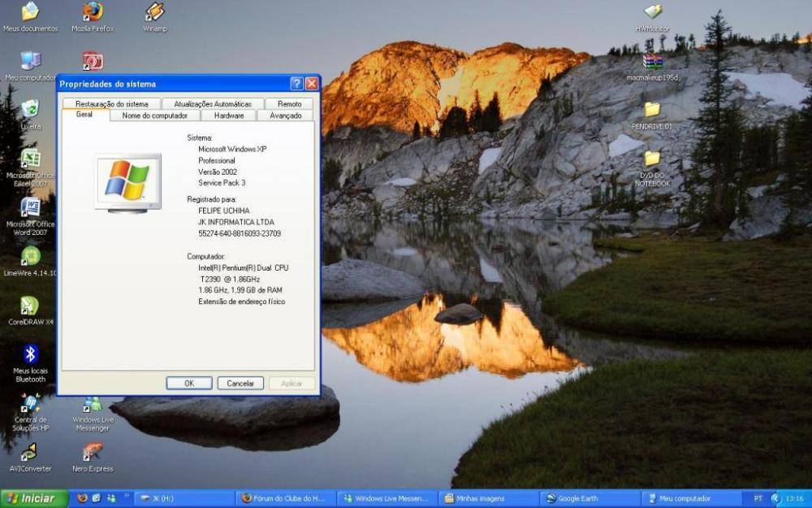Go to the Avançado tab
The height and width of the screenshot is (508, 812).
tap(285, 115)
